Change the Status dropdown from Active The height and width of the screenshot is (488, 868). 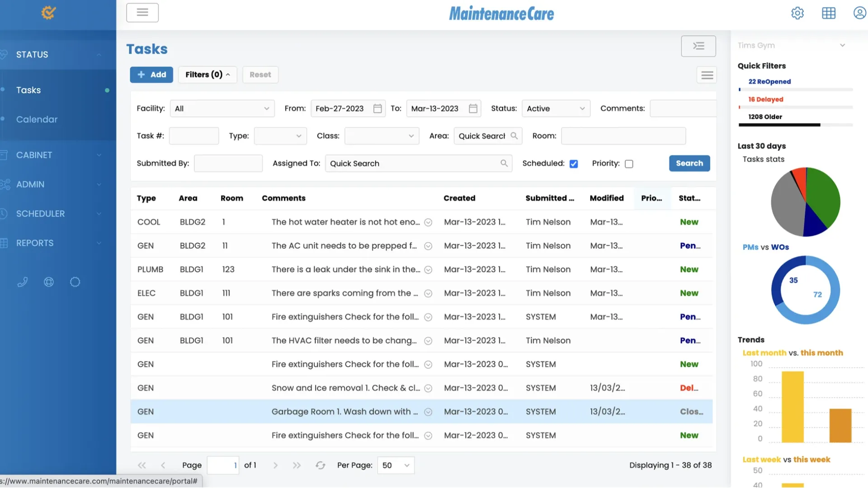[x=556, y=108]
